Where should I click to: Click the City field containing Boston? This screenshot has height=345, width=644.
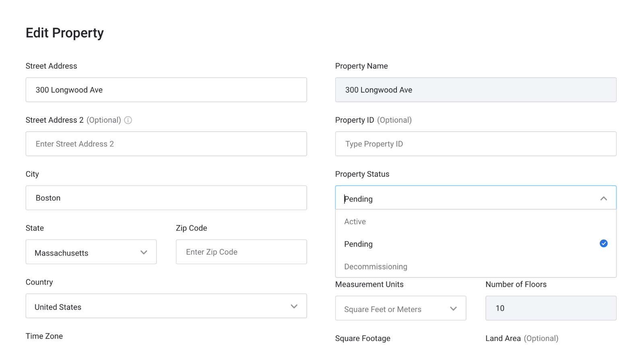[166, 198]
